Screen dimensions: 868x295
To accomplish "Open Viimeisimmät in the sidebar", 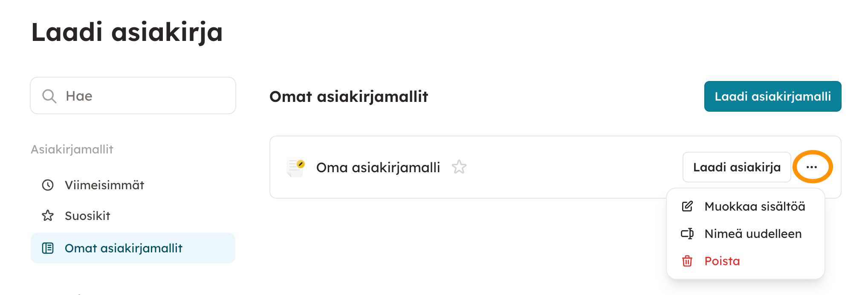I will [104, 185].
